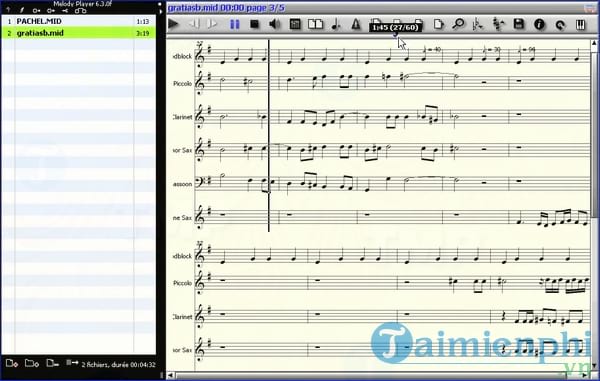
Task: Step back with the previous arrow
Action: (194, 24)
